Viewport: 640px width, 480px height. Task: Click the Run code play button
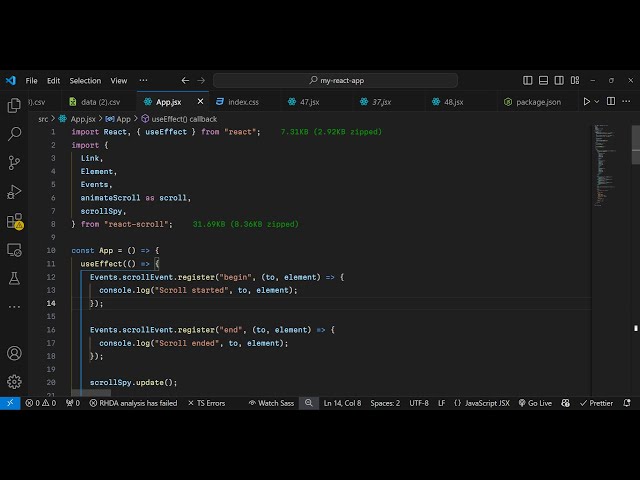pos(587,101)
